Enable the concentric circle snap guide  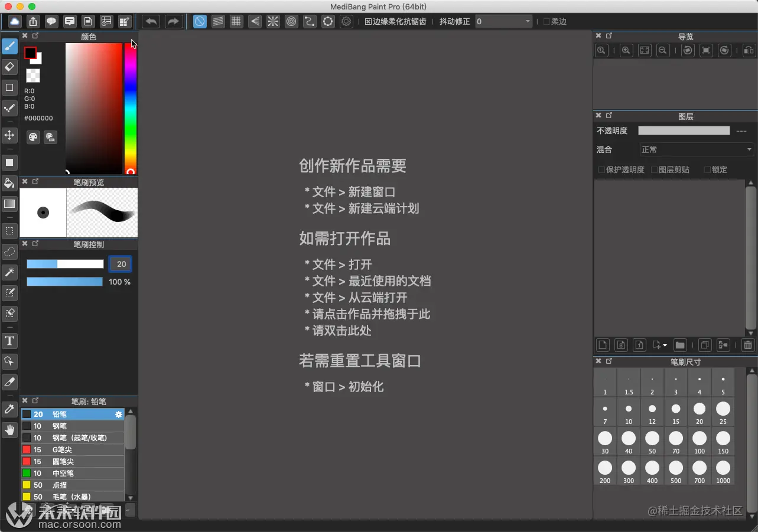pos(291,21)
